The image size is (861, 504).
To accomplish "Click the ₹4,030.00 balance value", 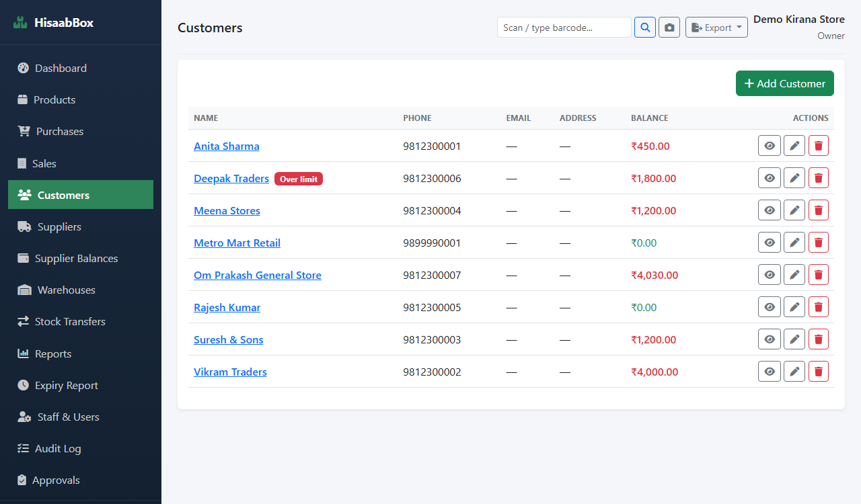I will tap(654, 275).
